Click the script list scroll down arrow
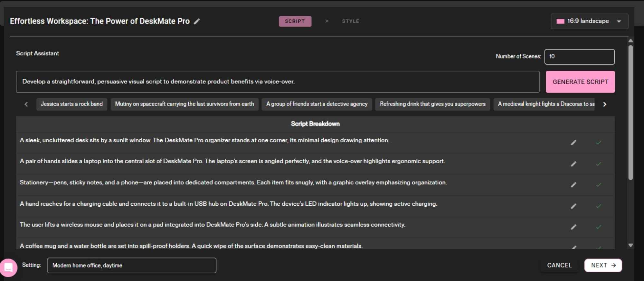The image size is (644, 281). coord(630,245)
